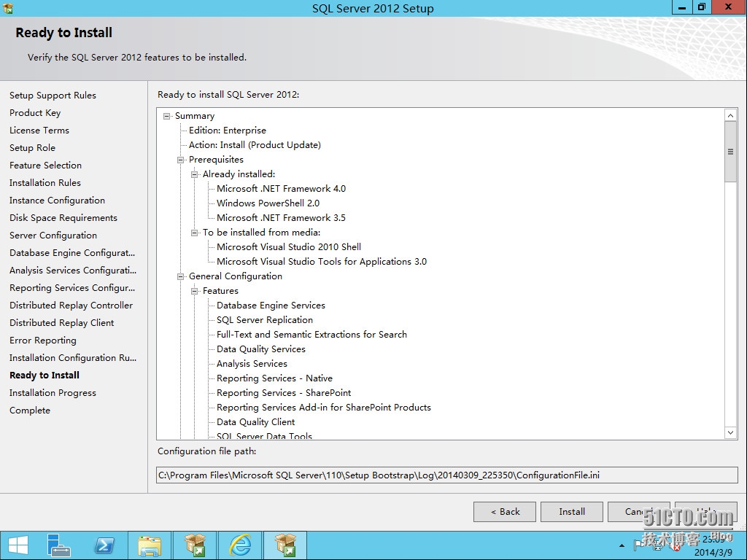Collapse the General Configuration node

pyautogui.click(x=181, y=276)
